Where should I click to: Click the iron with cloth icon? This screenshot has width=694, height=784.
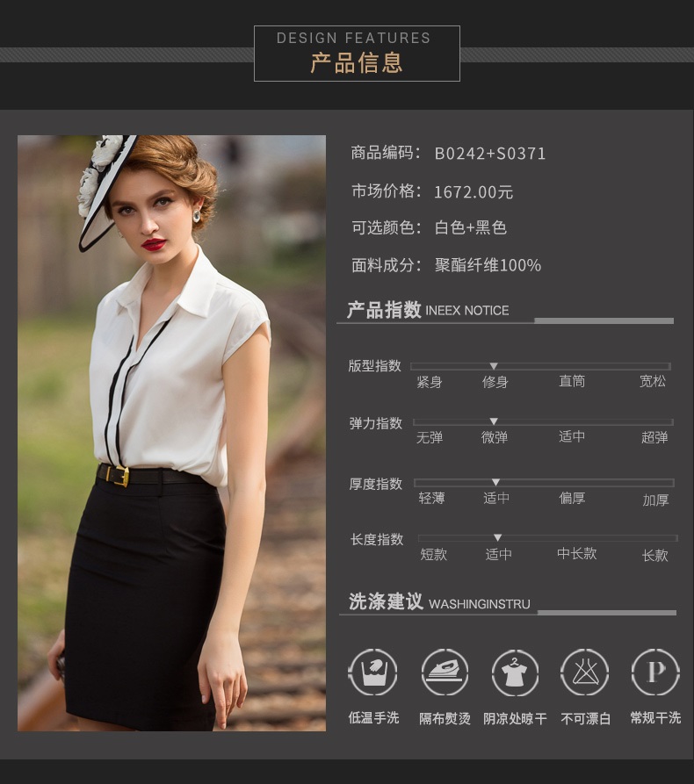tap(445, 672)
